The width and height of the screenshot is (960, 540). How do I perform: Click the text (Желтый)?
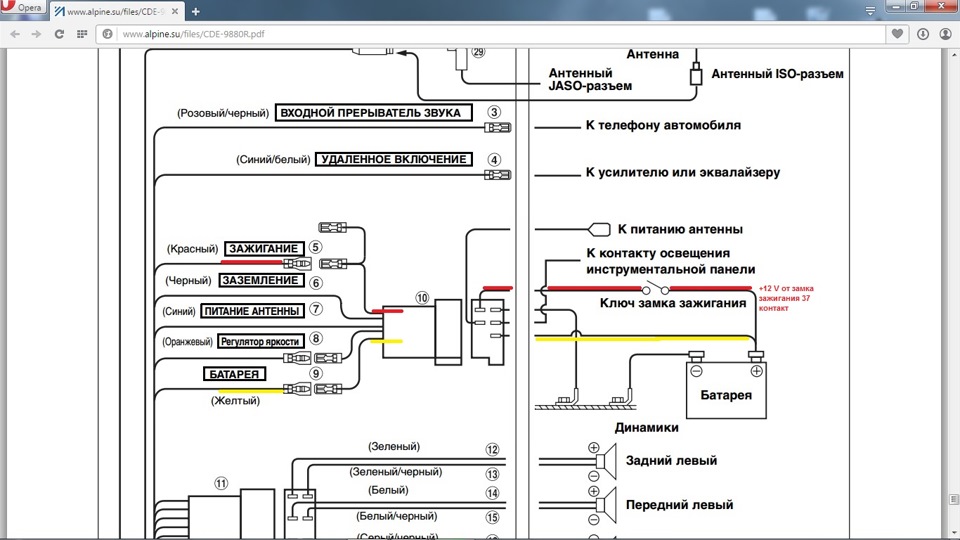(236, 401)
